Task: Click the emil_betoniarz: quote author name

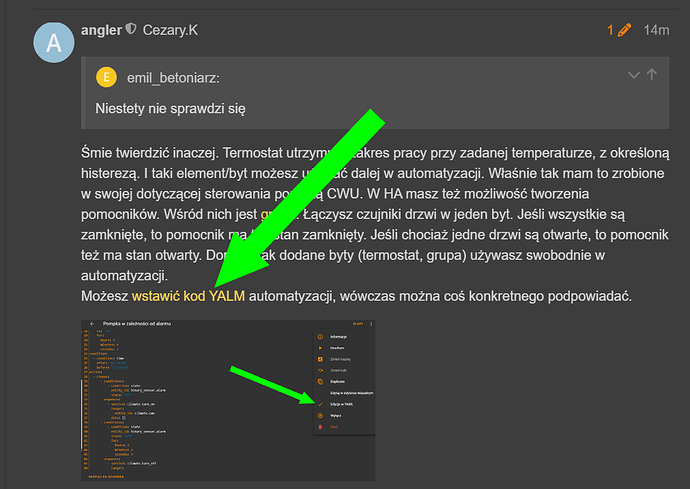Action: tap(173, 78)
